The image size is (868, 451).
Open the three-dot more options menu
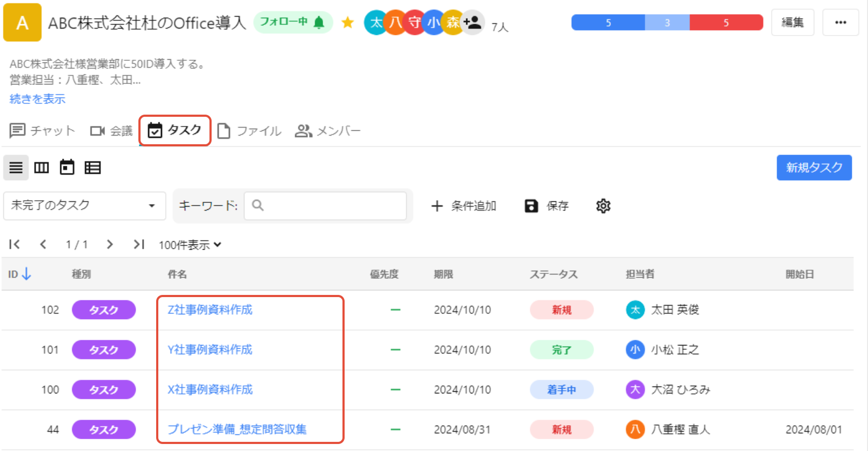tap(841, 23)
